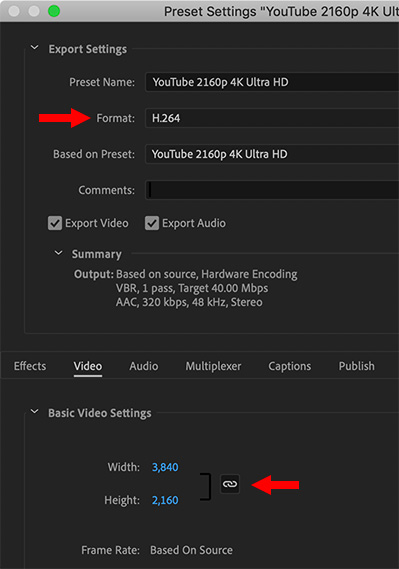This screenshot has width=399, height=569.
Task: Click the Preset Name text field
Action: 272,82
